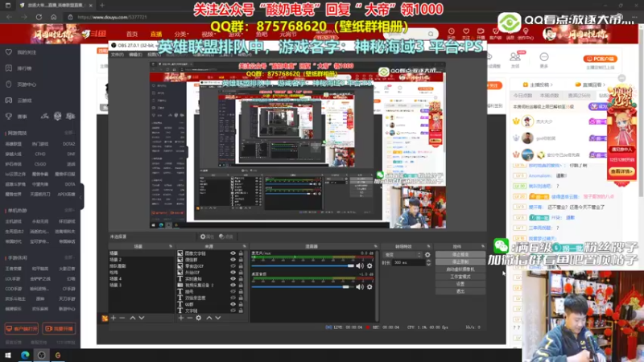Image resolution: width=644 pixels, height=362 pixels.
Task: Open 文件(F) menu in OBS
Action: (x=118, y=55)
